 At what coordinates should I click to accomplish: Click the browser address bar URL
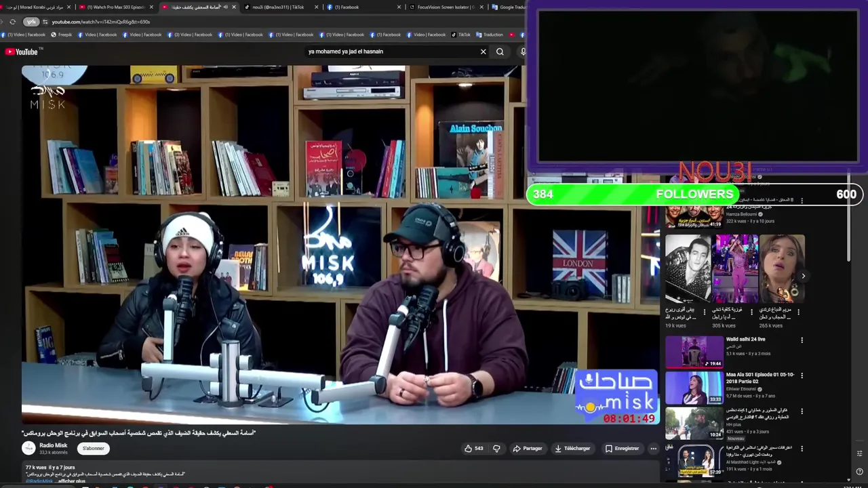click(100, 22)
